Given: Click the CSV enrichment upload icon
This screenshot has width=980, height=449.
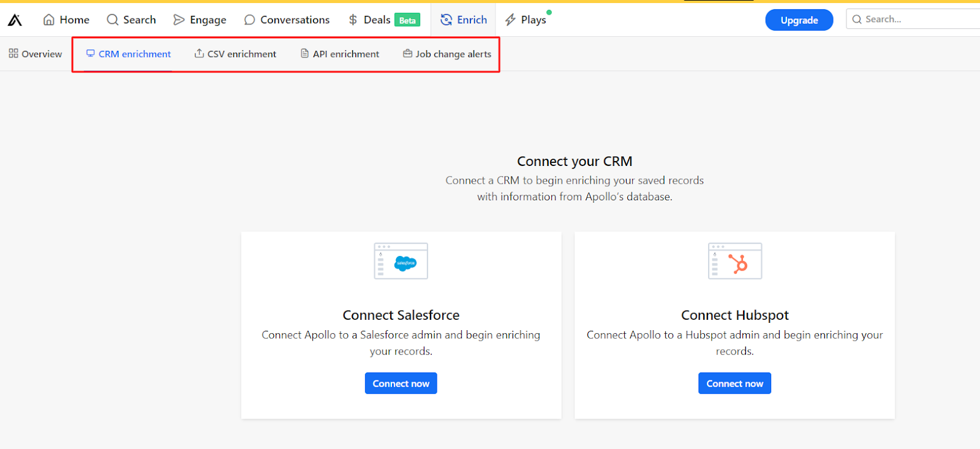Looking at the screenshot, I should click(199, 53).
